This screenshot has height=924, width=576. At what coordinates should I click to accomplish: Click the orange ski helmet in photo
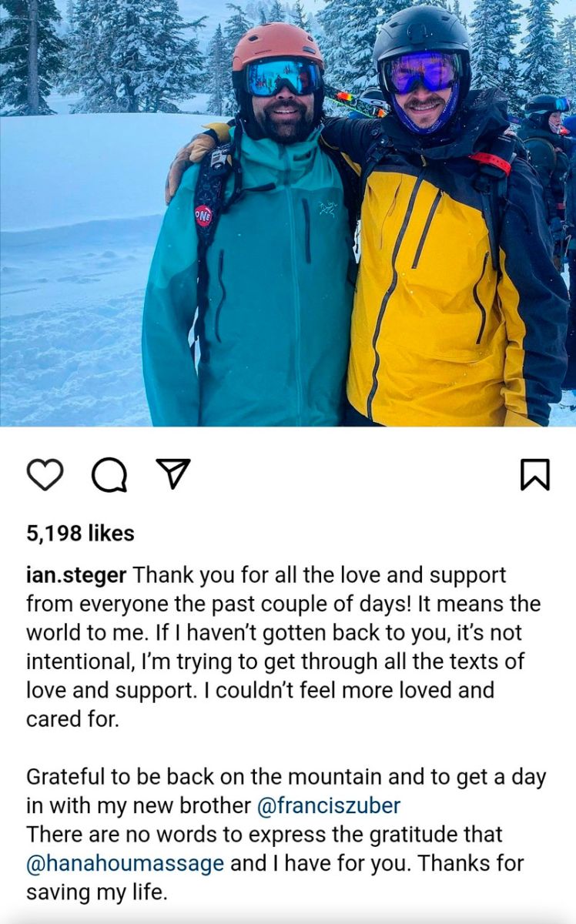click(x=277, y=45)
